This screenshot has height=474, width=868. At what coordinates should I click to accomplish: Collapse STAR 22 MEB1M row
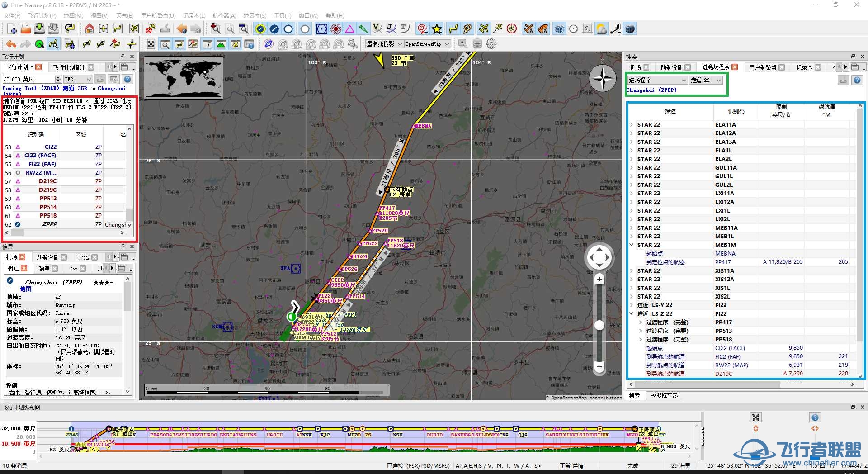tap(631, 245)
